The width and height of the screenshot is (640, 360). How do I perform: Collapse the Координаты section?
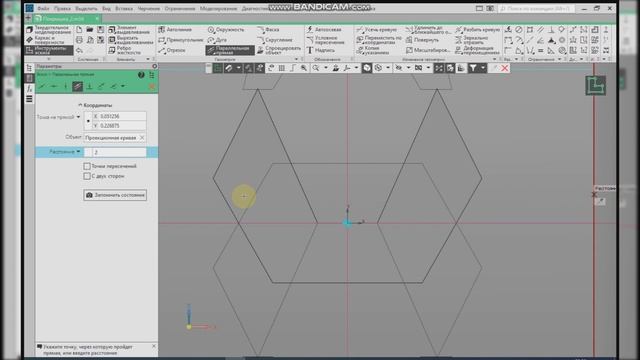[x=80, y=105]
